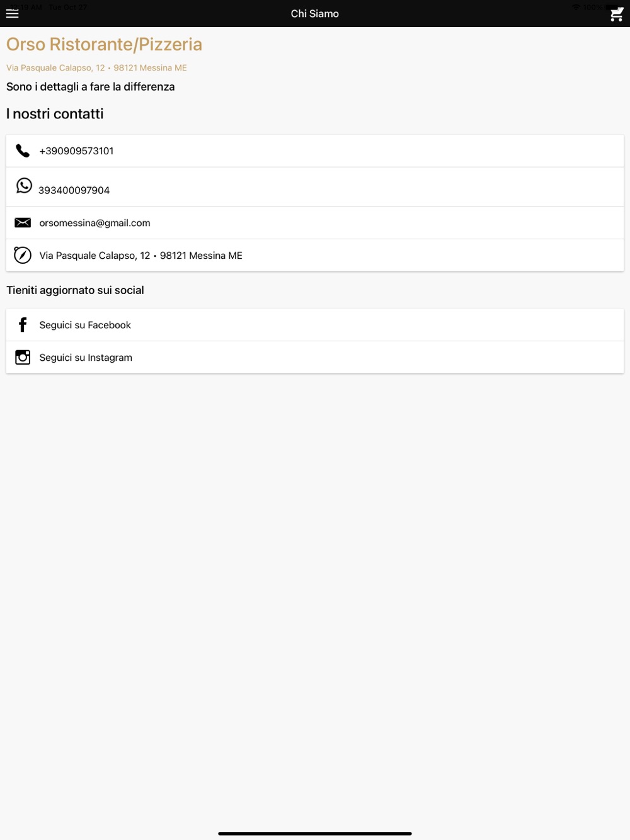Tap the Orso Ristorante/Pizzeria heading
This screenshot has height=840, width=630.
click(104, 44)
